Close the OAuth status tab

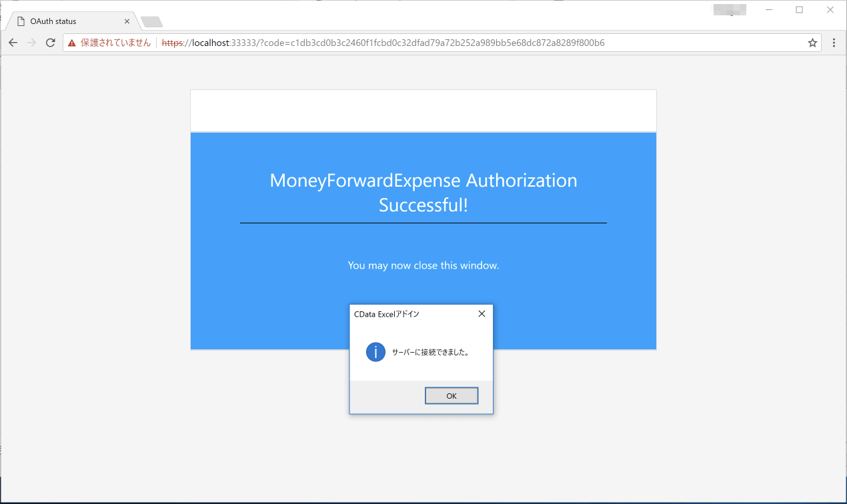pyautogui.click(x=127, y=21)
